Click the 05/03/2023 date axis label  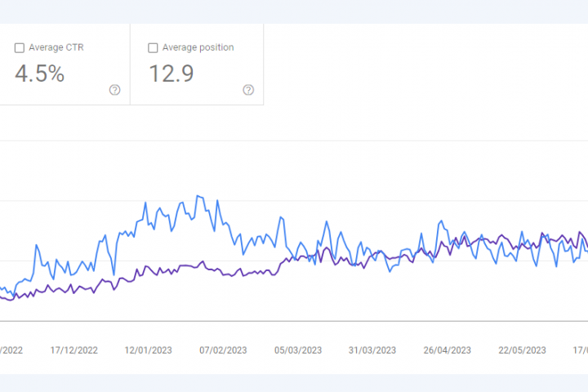[x=298, y=350]
